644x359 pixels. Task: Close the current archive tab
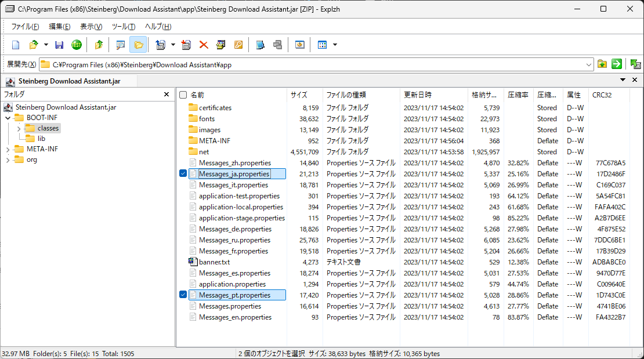pyautogui.click(x=635, y=79)
